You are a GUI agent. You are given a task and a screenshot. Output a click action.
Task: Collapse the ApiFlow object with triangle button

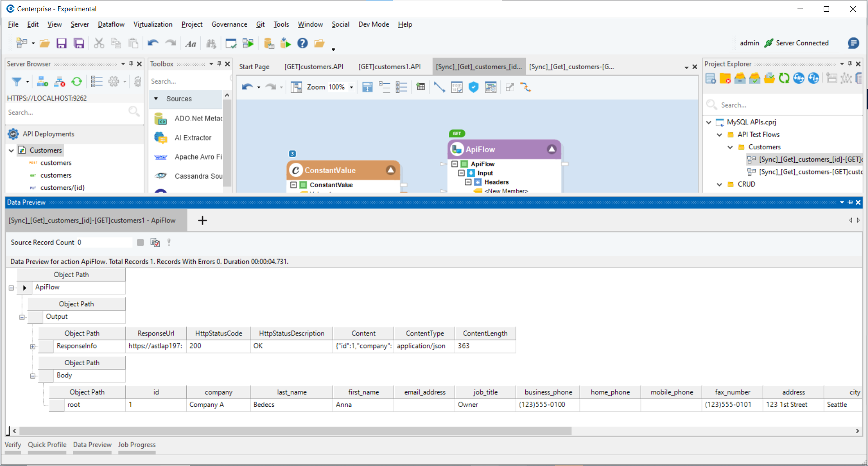coord(552,149)
